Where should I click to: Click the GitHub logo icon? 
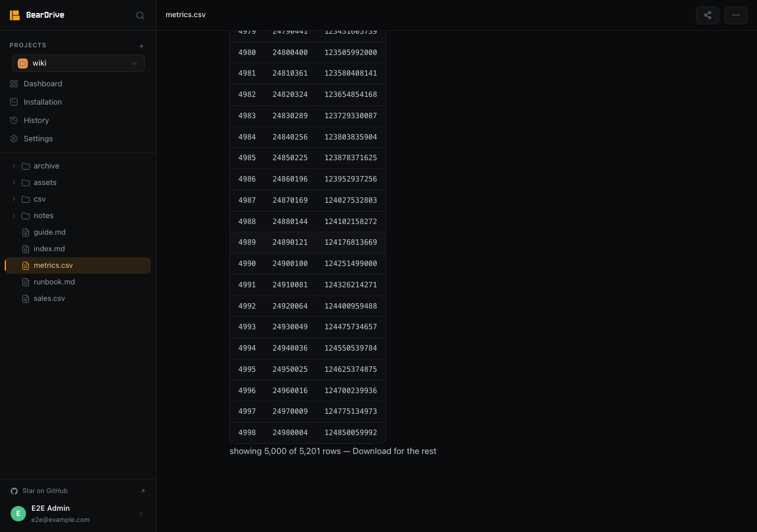click(x=14, y=491)
